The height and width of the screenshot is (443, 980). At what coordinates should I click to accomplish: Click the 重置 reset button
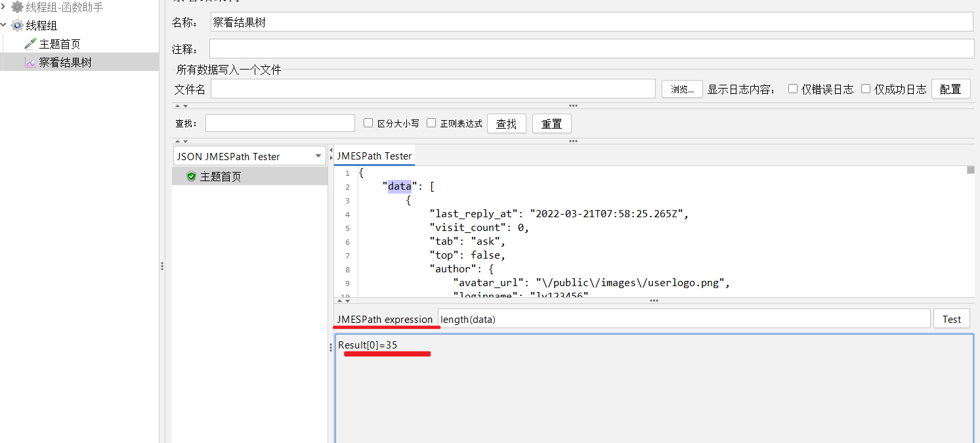(x=551, y=123)
